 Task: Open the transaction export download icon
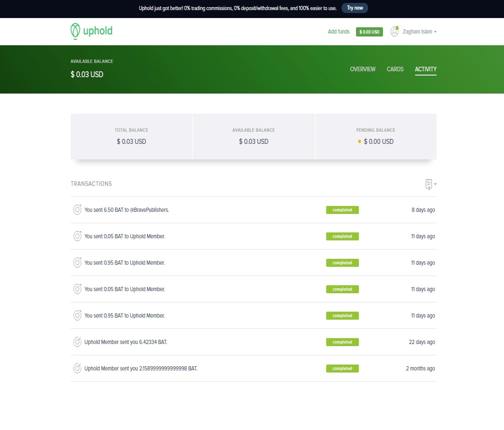[429, 184]
